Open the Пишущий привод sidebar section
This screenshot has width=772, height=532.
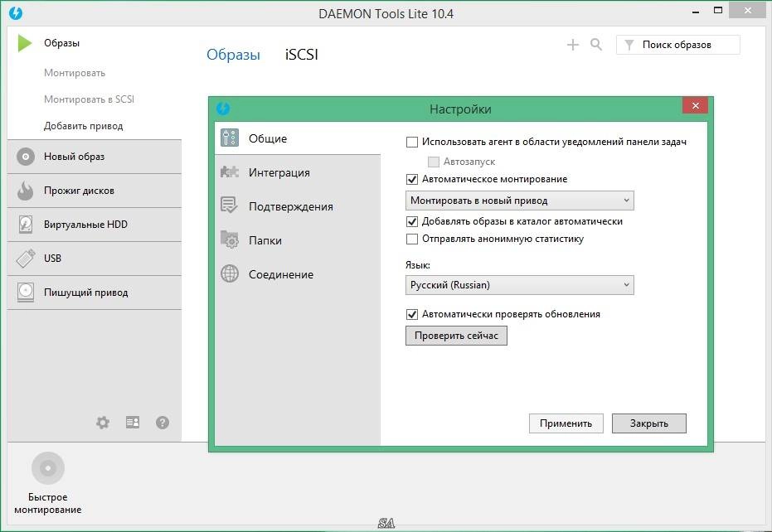[x=94, y=293]
